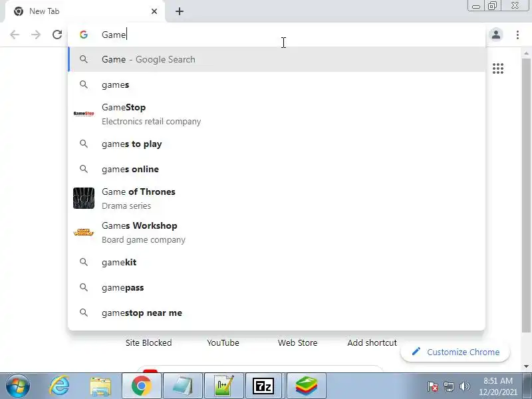Open the Web Store shortcut
This screenshot has height=399, width=532.
[x=297, y=342]
